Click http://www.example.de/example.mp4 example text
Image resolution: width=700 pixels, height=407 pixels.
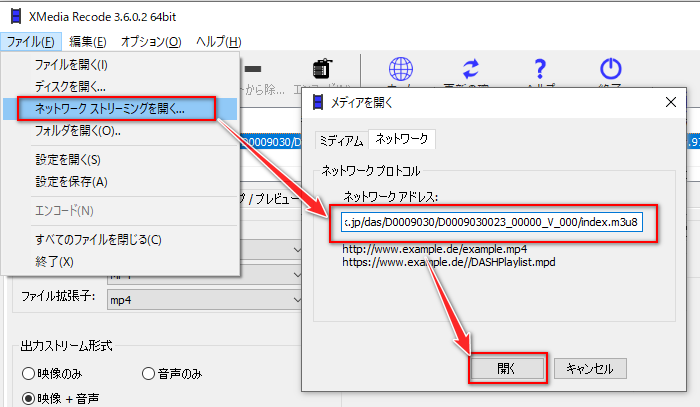(x=434, y=249)
